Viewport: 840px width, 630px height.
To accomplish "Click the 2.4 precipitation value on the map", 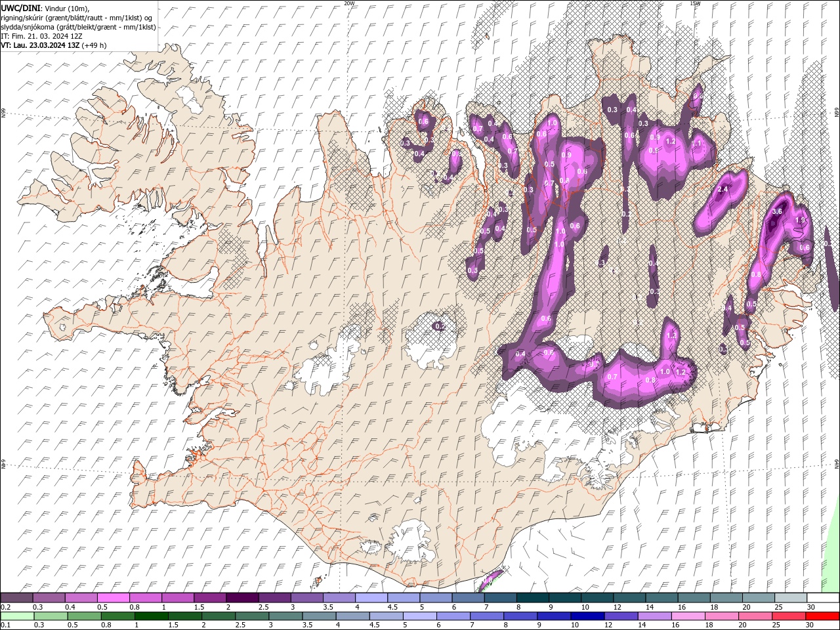I will tap(723, 189).
